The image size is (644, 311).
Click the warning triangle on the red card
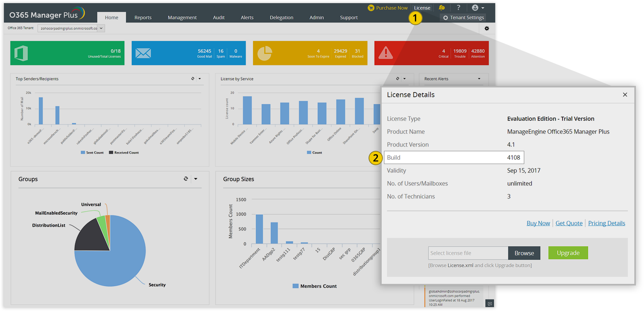tap(386, 53)
